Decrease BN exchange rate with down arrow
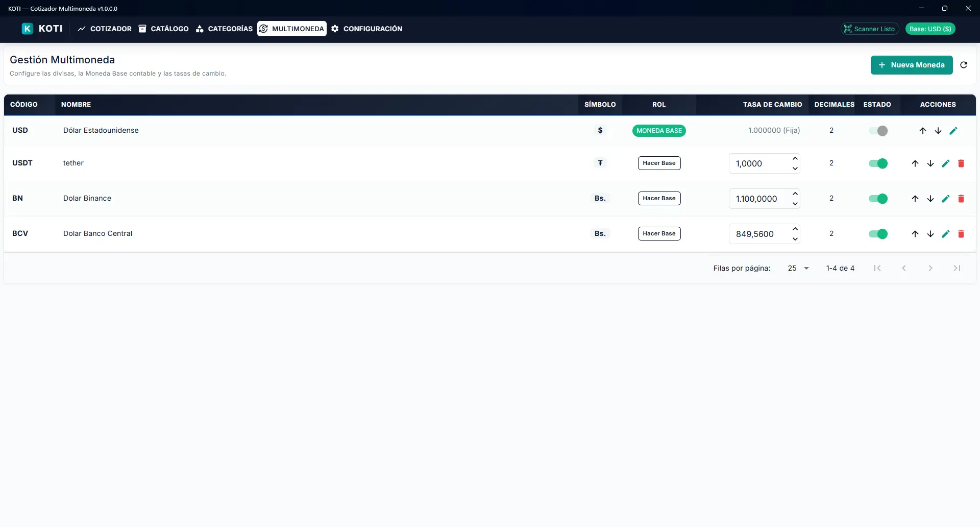The height and width of the screenshot is (527, 980). (x=795, y=204)
